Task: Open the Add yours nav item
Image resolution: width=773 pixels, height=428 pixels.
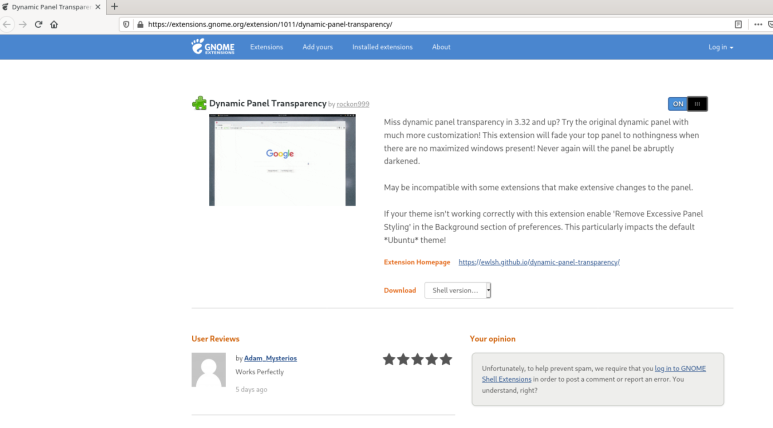Action: (317, 47)
